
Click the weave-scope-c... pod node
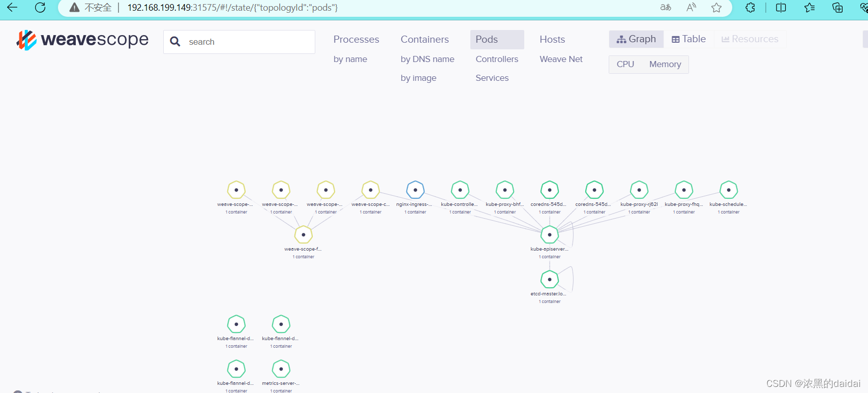point(371,190)
